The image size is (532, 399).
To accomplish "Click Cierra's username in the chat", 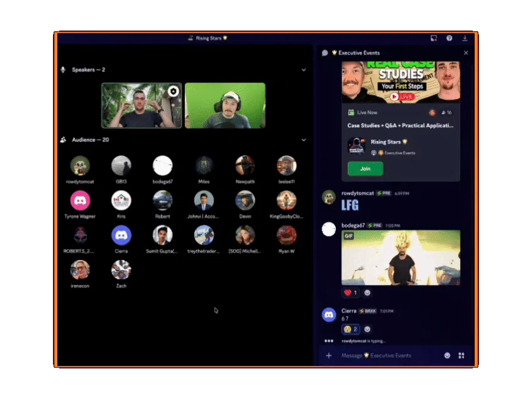I will pyautogui.click(x=349, y=311).
